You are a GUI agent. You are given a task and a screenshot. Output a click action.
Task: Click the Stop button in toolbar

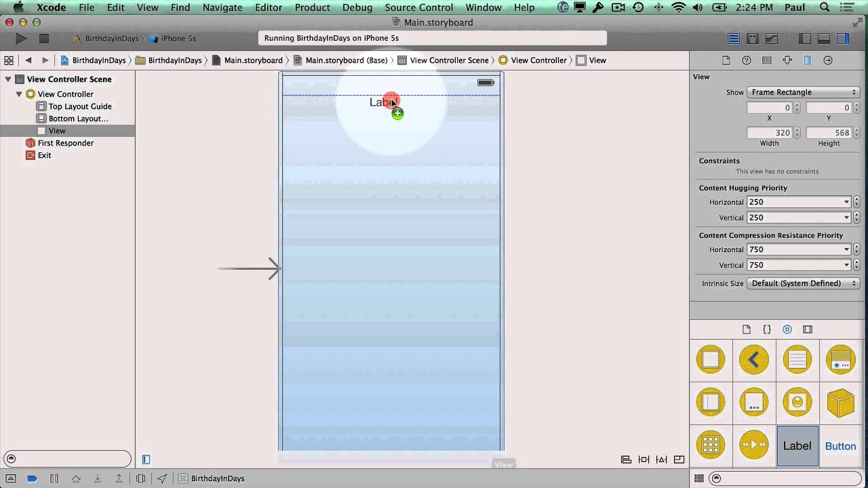(x=44, y=39)
